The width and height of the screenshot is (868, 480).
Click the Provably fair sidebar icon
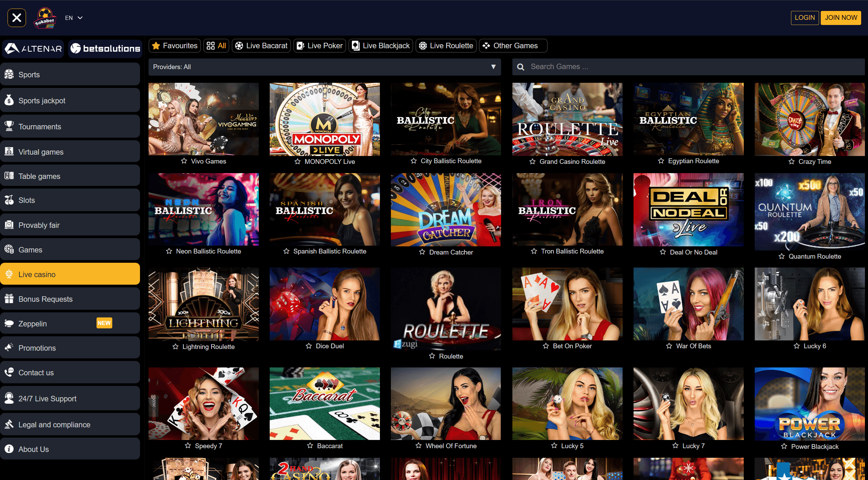[x=10, y=225]
